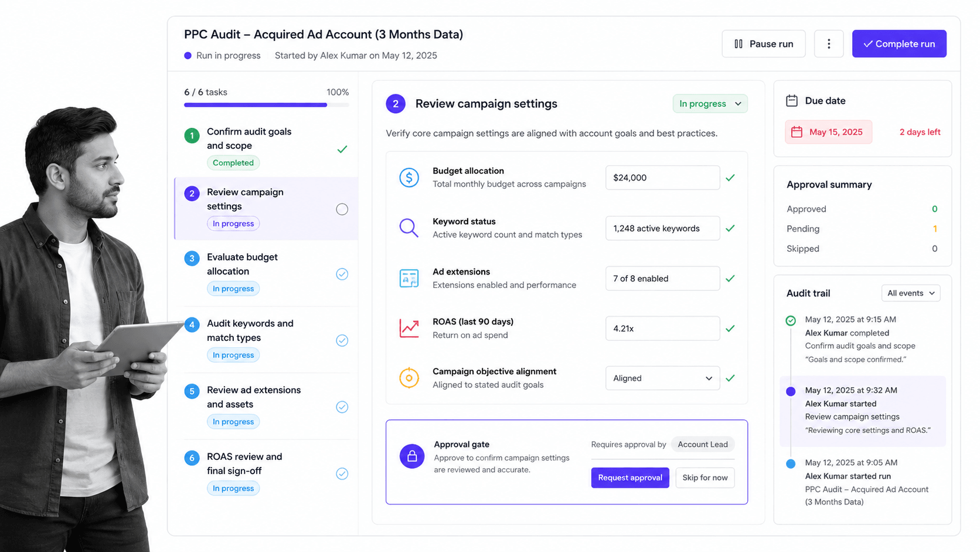Click the Run in progress status indicator
The image size is (980, 552).
click(222, 56)
